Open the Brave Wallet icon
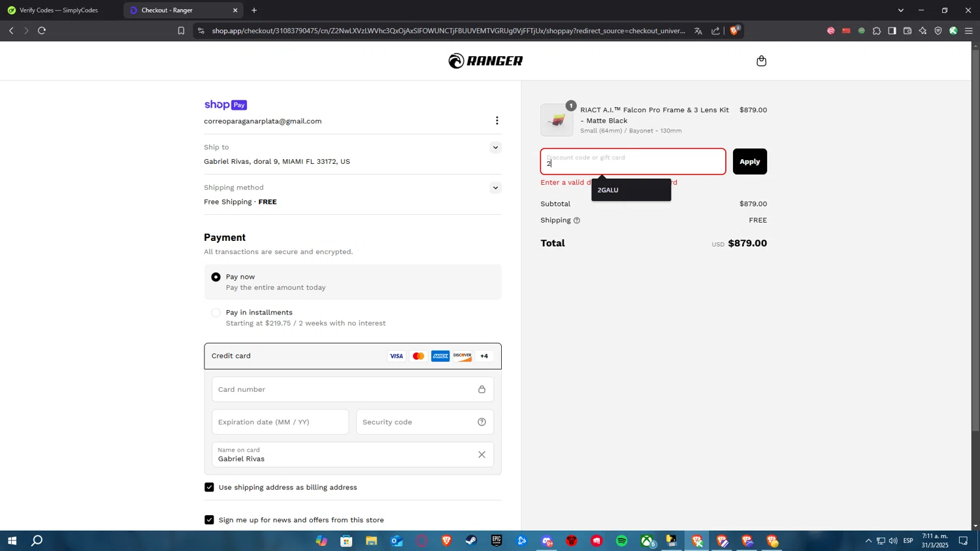Viewport: 980px width, 551px height. (907, 31)
